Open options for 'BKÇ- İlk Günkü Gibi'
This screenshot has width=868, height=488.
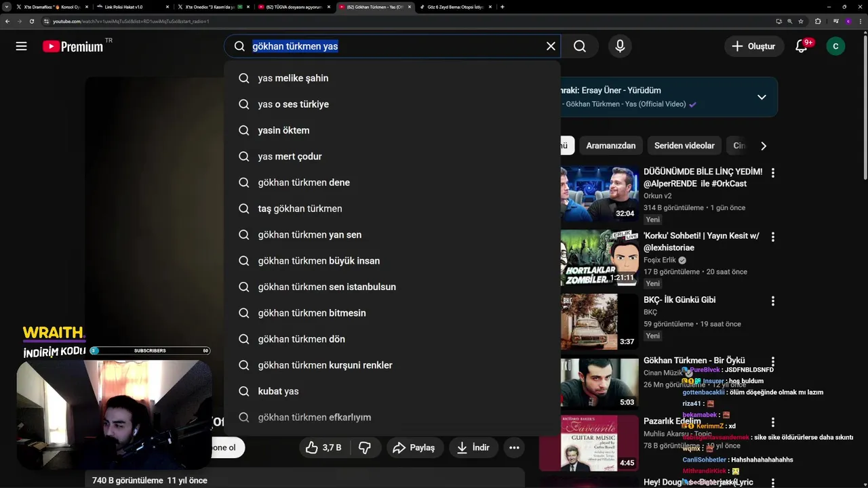click(772, 301)
